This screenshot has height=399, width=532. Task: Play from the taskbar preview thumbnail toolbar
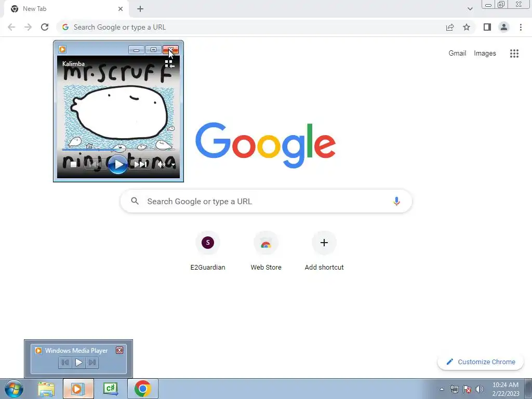click(x=78, y=362)
